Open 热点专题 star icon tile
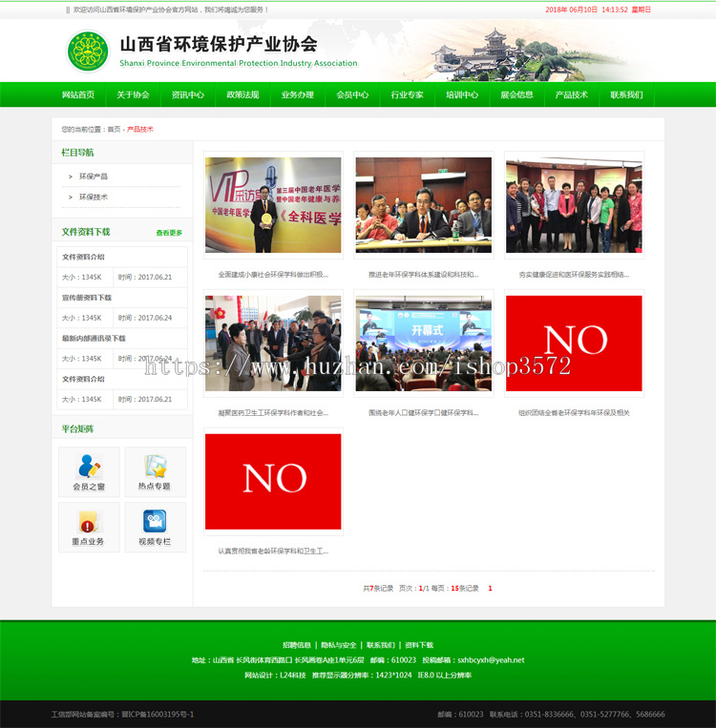This screenshot has width=716, height=728. point(156,471)
